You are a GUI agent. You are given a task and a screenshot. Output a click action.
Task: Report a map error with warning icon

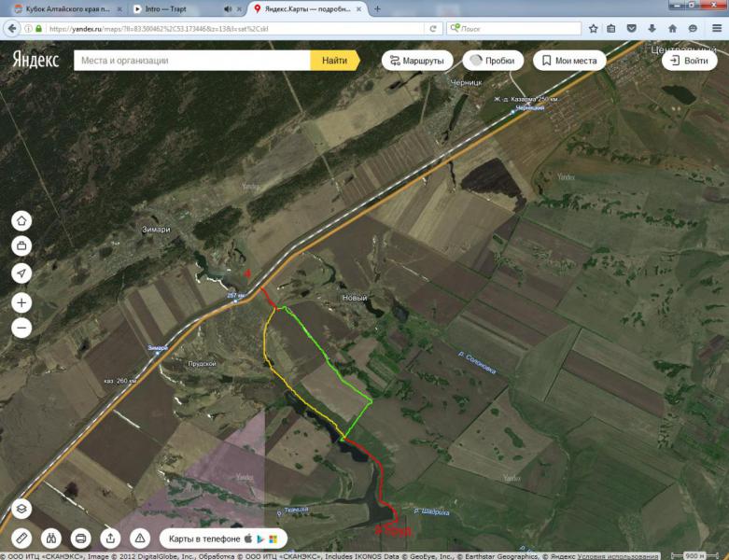(140, 538)
